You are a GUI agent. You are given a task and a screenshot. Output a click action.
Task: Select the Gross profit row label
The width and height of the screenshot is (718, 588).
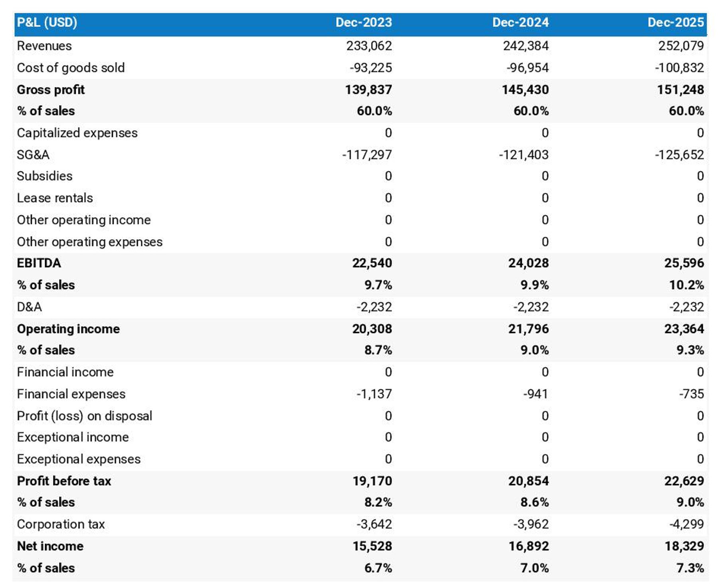point(51,90)
